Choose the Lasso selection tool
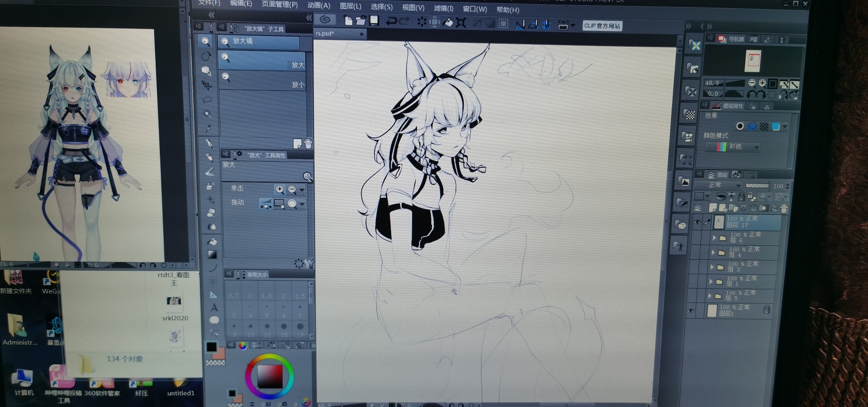Viewport: 868px width, 407px height. tap(207, 100)
